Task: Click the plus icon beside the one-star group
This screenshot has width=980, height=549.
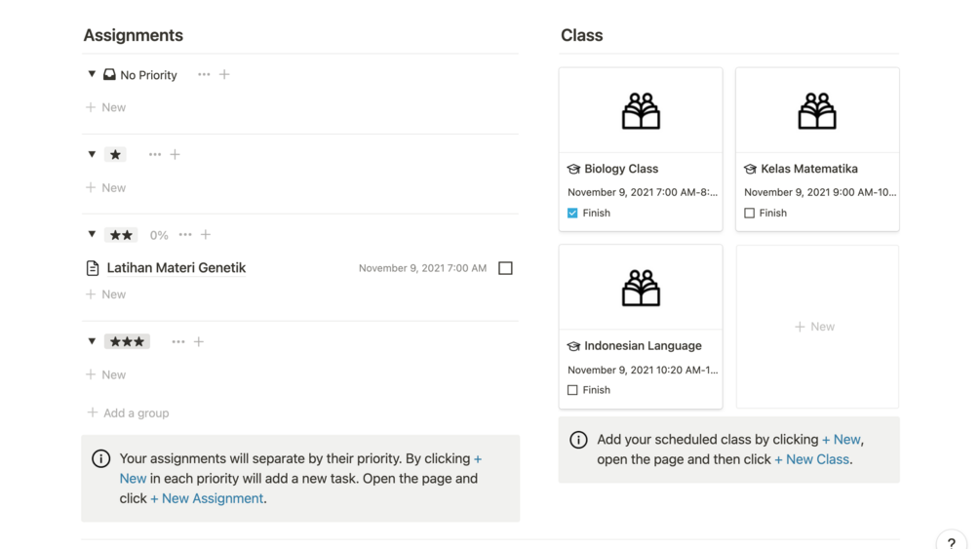Action: 176,154
